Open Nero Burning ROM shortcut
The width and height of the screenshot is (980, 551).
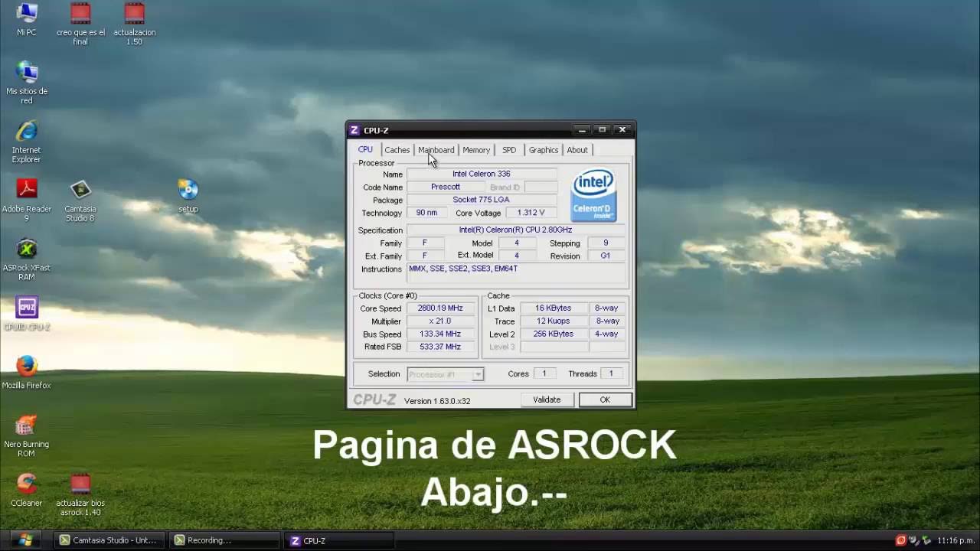tap(27, 435)
